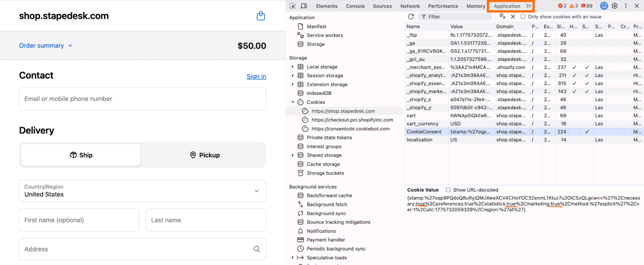Click the yellow warnings count badge
The image size is (644, 265).
pos(574,6)
